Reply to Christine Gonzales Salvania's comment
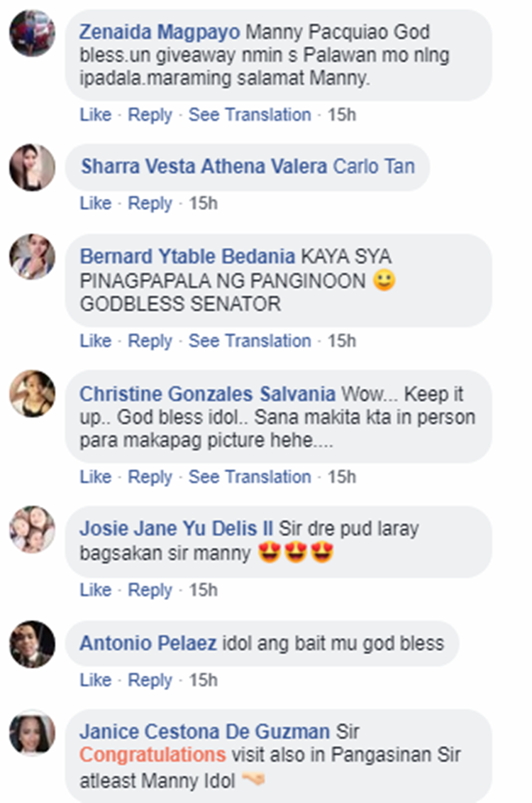 pos(150,477)
